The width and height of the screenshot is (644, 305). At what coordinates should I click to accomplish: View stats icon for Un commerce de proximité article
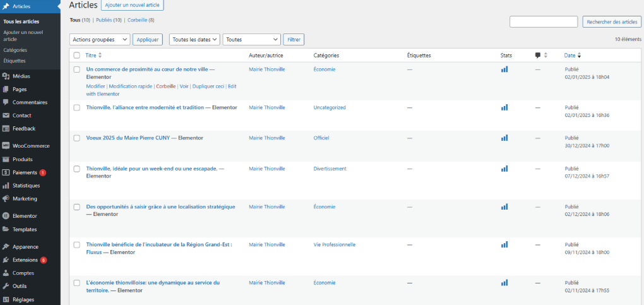pyautogui.click(x=504, y=69)
